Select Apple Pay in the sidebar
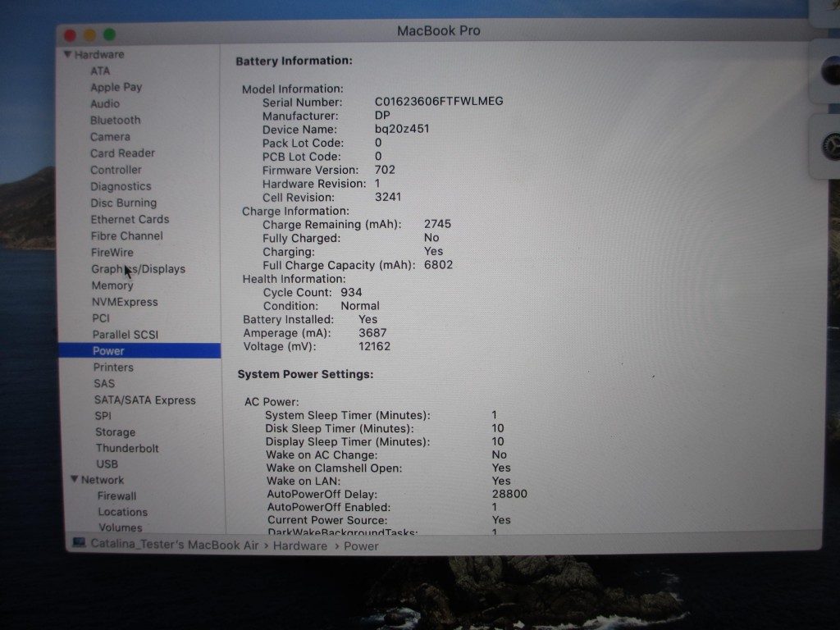This screenshot has width=840, height=630. point(116,87)
